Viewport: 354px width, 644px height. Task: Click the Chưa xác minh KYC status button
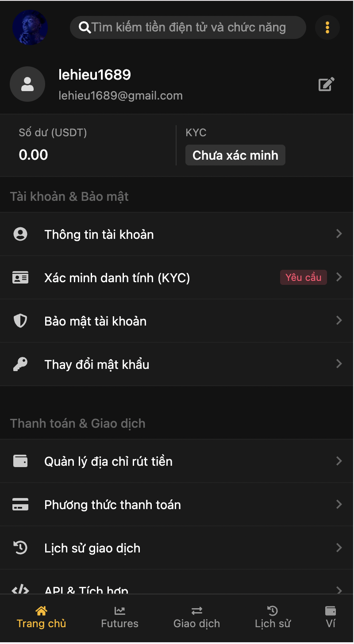235,155
